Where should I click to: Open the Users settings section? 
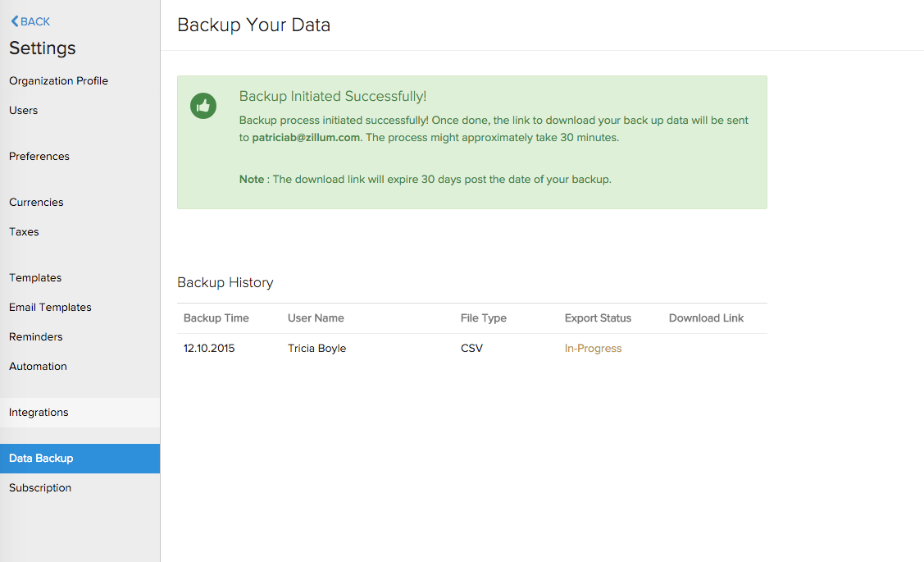(x=23, y=110)
